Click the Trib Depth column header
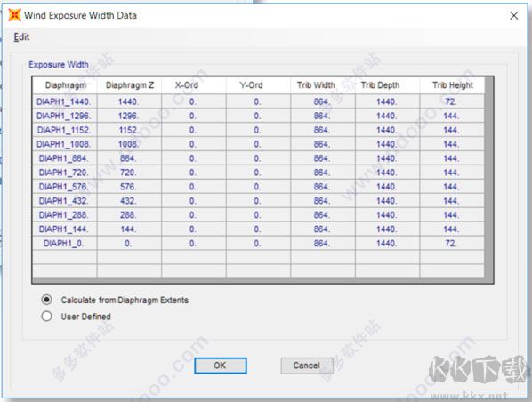 (x=387, y=85)
